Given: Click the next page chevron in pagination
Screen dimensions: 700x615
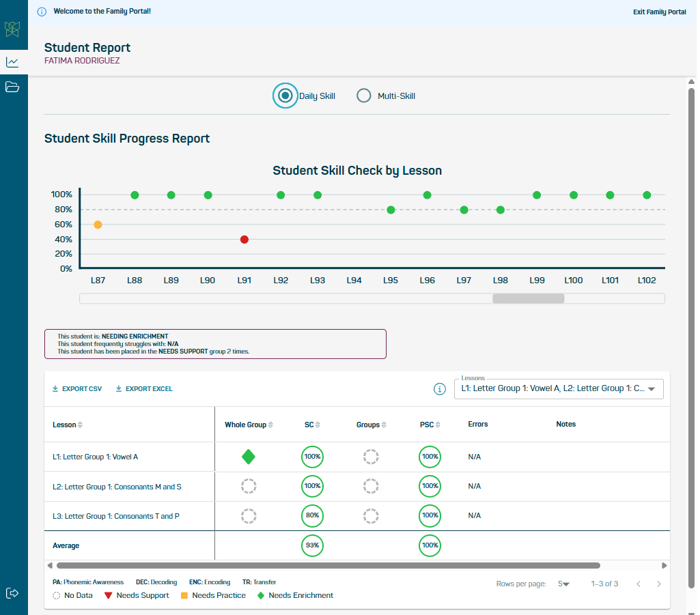Looking at the screenshot, I should point(658,584).
